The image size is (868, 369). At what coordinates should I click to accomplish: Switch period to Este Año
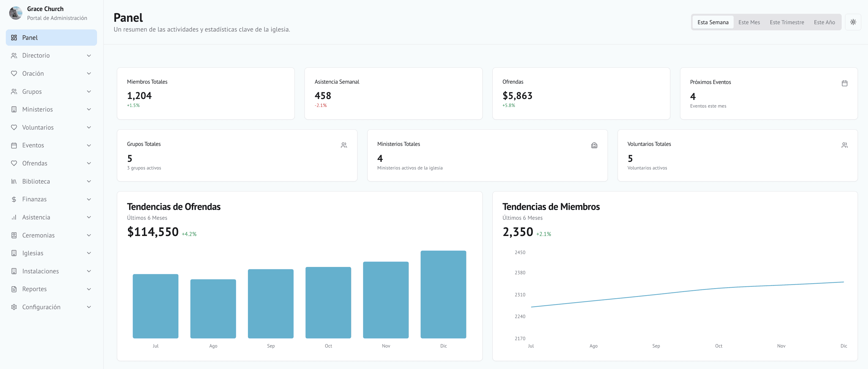(824, 22)
